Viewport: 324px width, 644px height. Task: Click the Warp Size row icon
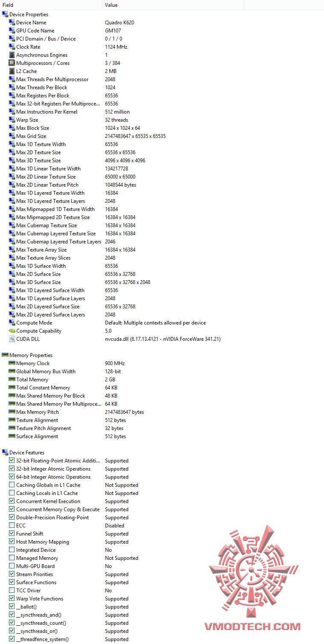(12, 120)
